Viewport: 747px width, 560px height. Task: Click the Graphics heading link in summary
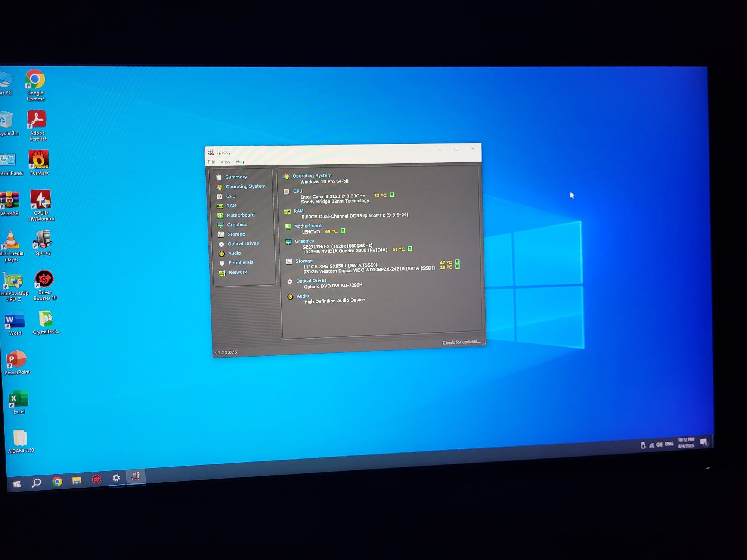pyautogui.click(x=304, y=241)
